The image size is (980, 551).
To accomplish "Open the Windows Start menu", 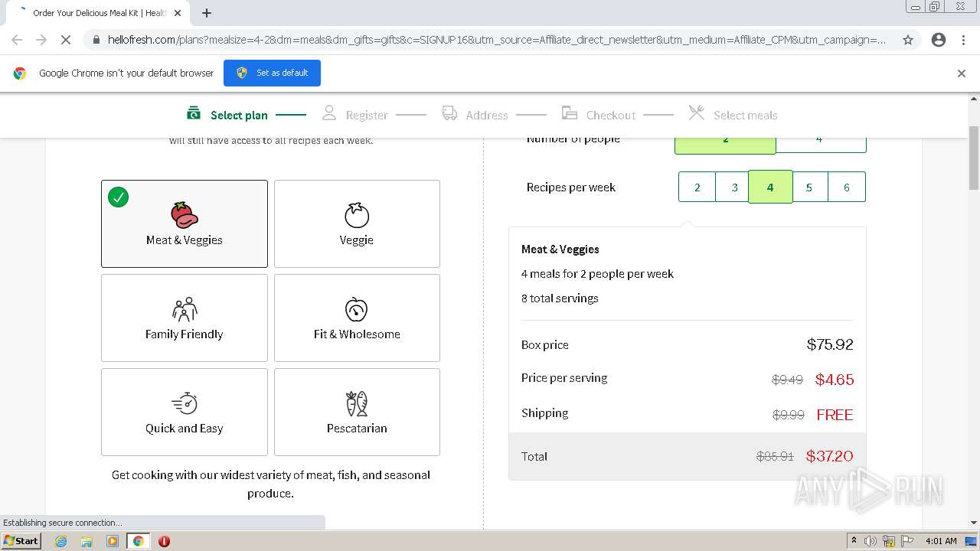I will coord(21,541).
